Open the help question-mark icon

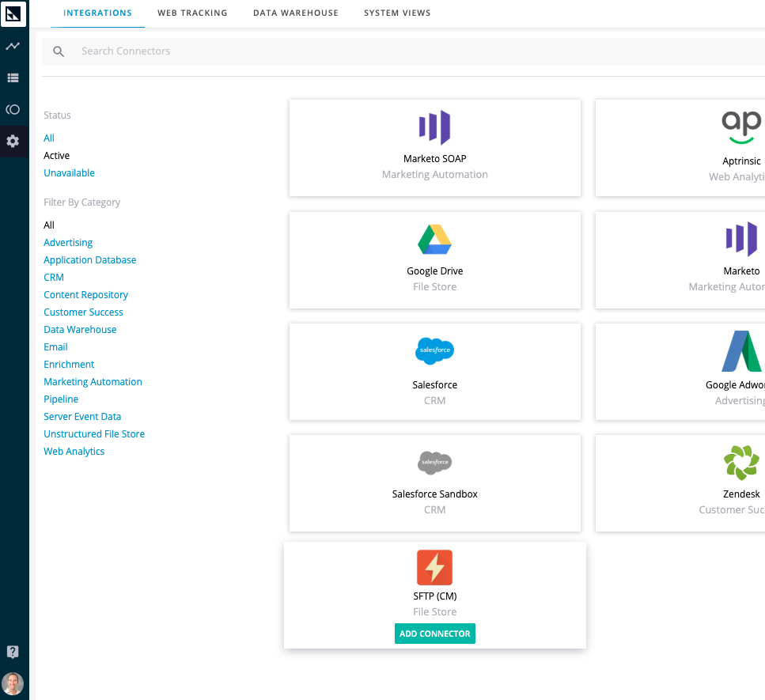(13, 653)
